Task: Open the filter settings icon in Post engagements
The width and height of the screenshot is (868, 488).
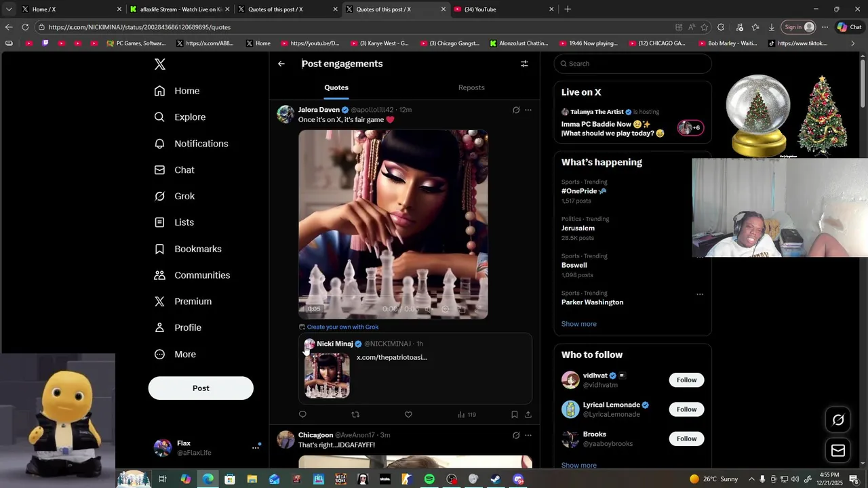Action: (x=524, y=64)
